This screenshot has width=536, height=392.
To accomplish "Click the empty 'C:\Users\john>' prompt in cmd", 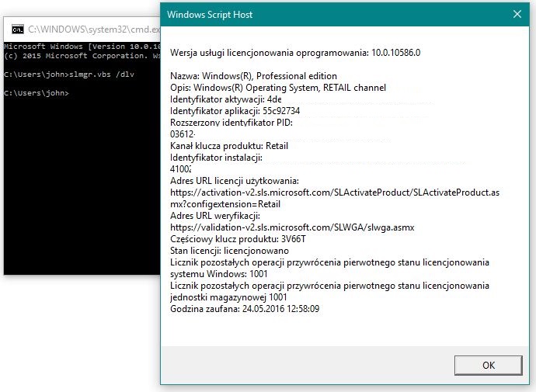I will [x=37, y=93].
